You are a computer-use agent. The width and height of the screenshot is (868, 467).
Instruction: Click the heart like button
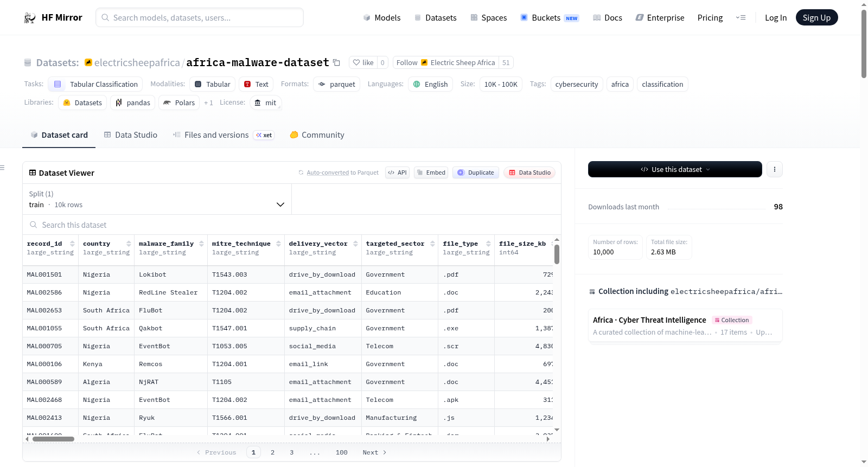(x=363, y=62)
